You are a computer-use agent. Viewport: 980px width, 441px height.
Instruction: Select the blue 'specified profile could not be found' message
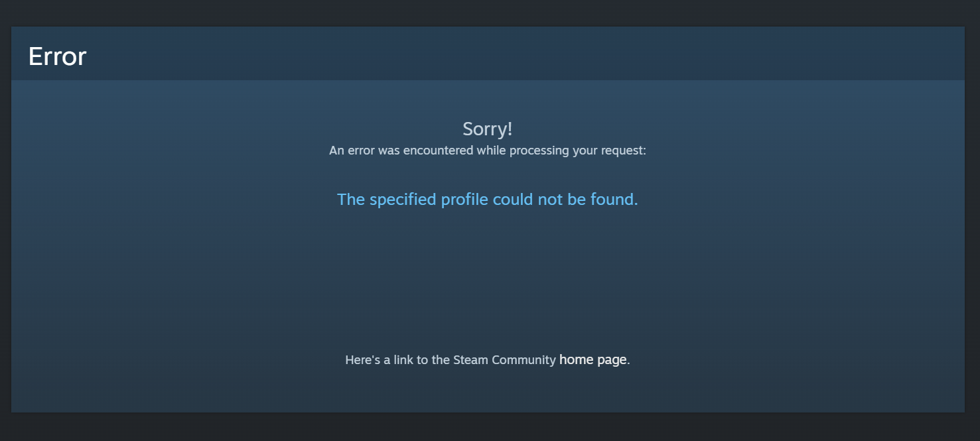488,200
